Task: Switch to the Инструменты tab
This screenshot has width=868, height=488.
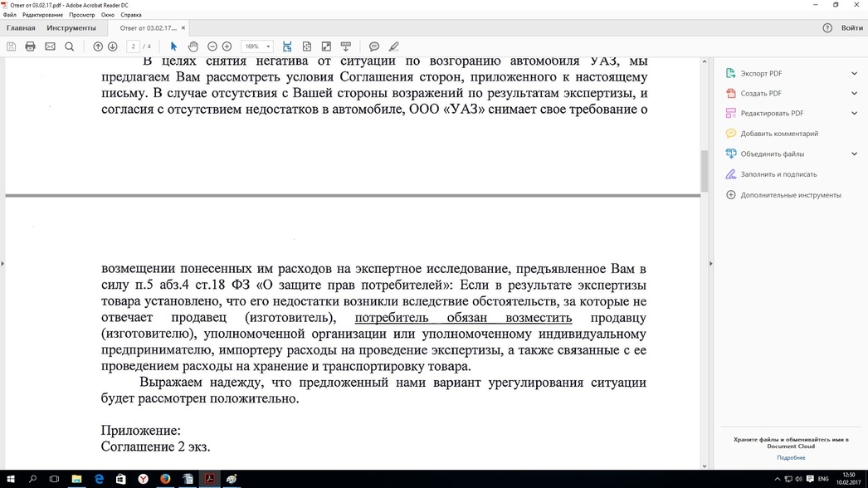Action: point(71,28)
